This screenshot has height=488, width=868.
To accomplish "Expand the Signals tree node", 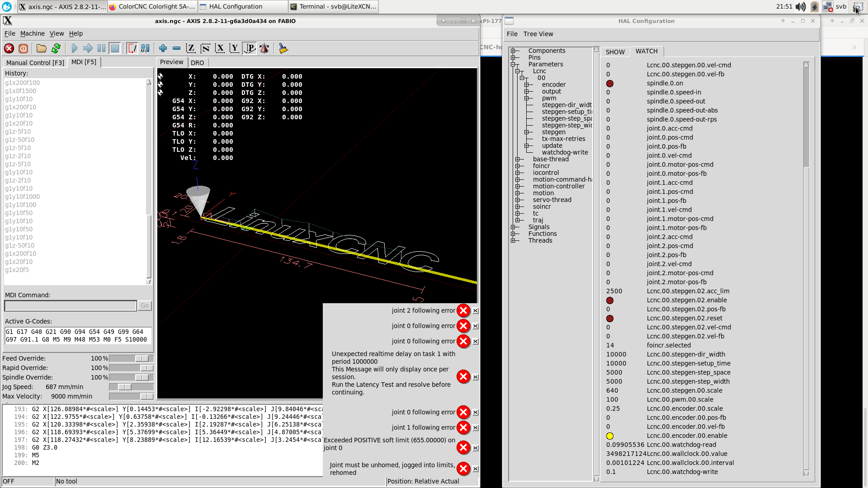I will pos(513,227).
